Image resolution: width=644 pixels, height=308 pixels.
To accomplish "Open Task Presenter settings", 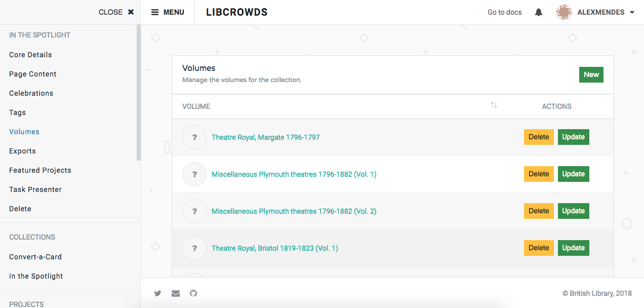I will (35, 189).
